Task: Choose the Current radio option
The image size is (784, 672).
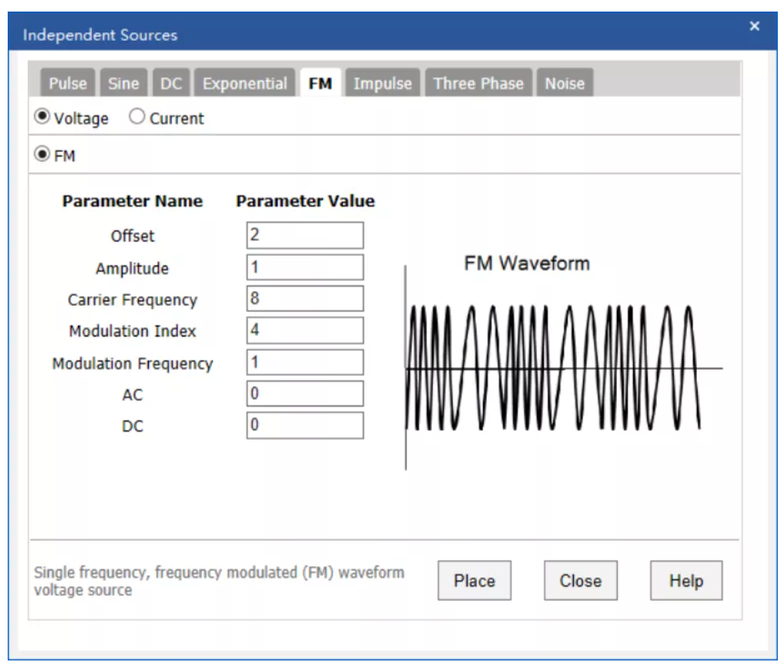Action: click(x=136, y=116)
